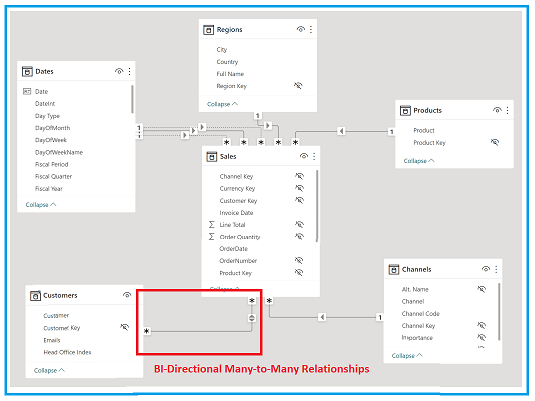Viewport: 535px width, 401px height.
Task: Click the Sales table icon
Action: coord(212,156)
